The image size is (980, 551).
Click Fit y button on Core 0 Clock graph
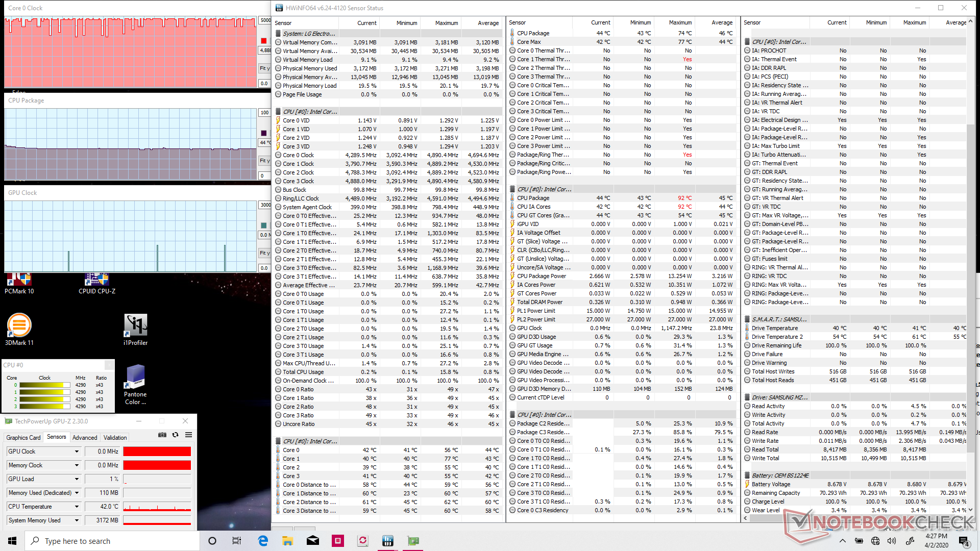click(264, 68)
